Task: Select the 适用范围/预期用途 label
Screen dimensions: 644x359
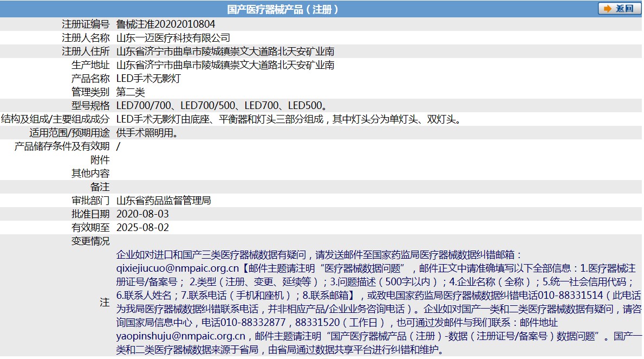Action: click(69, 133)
